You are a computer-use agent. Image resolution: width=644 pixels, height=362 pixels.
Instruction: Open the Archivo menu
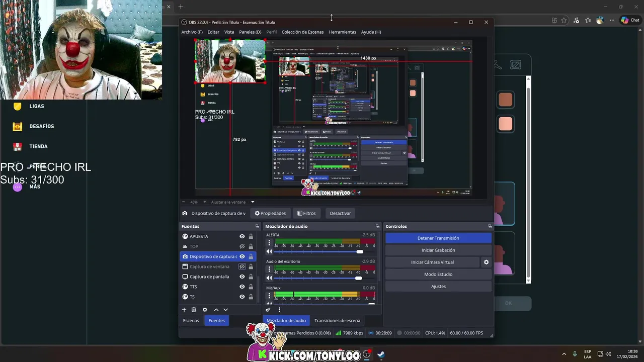(192, 32)
